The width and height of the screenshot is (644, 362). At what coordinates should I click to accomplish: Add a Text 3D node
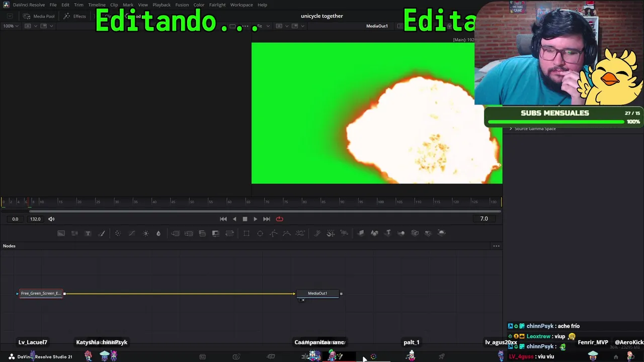click(x=388, y=233)
